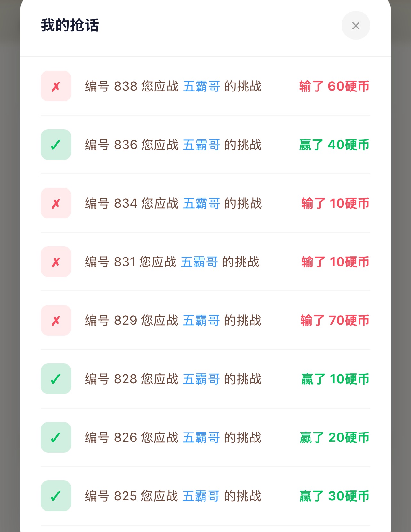Image resolution: width=411 pixels, height=532 pixels.
Task: Open 五霸哥 link in entry 836
Action: click(x=202, y=145)
